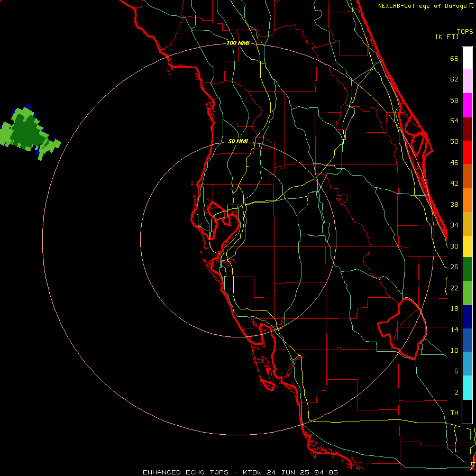Click the KTBW station identifier text
This screenshot has height=476, width=476.
click(x=252, y=472)
